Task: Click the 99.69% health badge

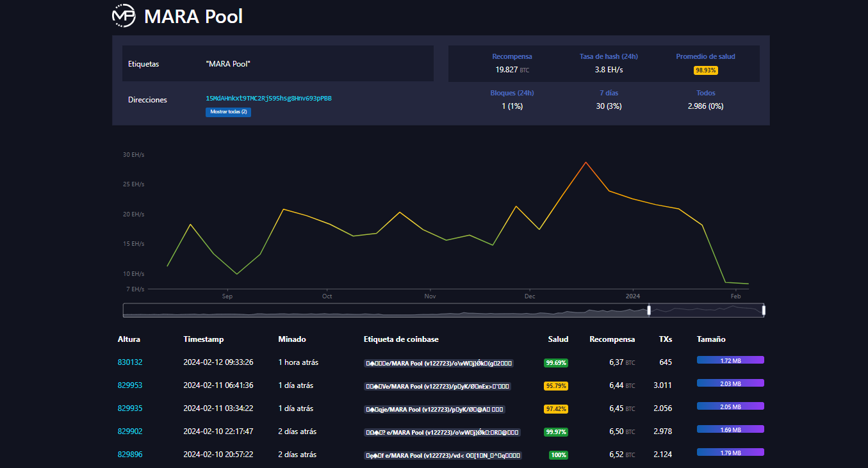Action: click(x=555, y=363)
